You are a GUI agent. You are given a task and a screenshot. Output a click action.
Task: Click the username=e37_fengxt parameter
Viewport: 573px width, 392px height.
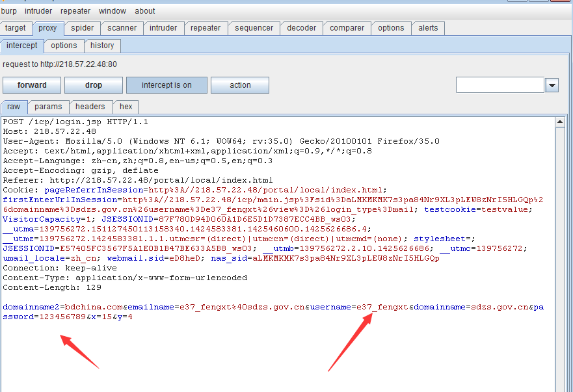[359, 307]
